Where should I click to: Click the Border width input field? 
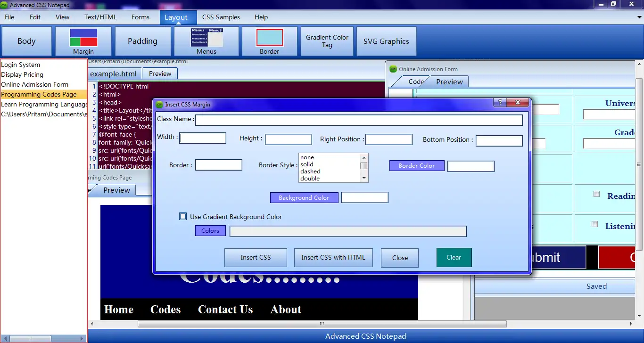coord(219,165)
